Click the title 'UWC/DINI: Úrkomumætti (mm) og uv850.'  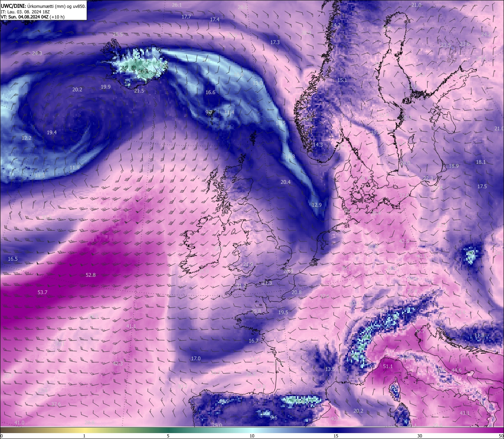click(x=43, y=6)
